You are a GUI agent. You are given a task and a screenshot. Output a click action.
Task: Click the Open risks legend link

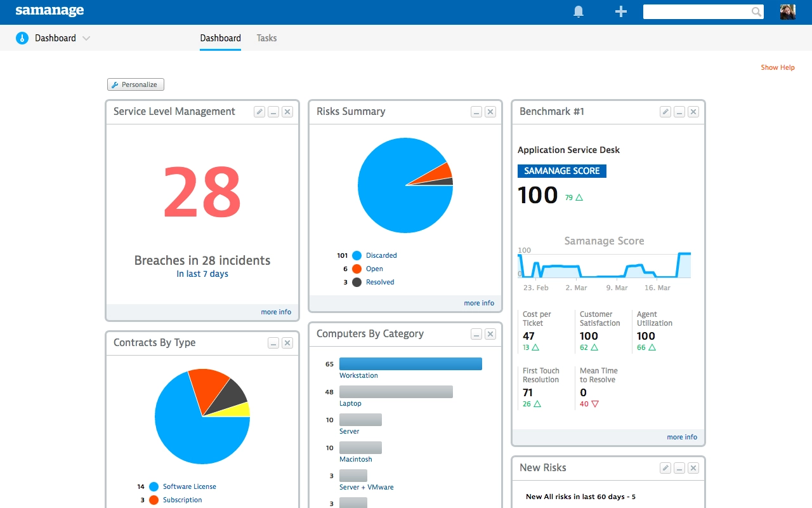tap(374, 269)
